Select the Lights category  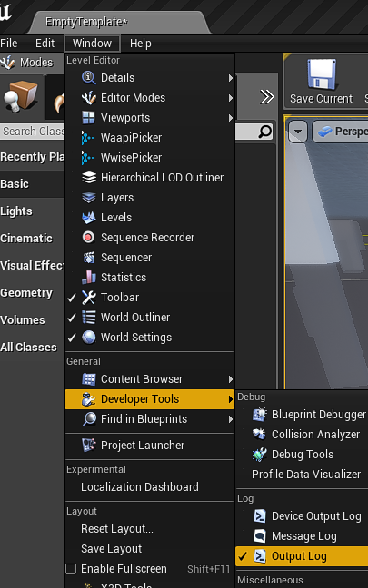tap(32, 211)
